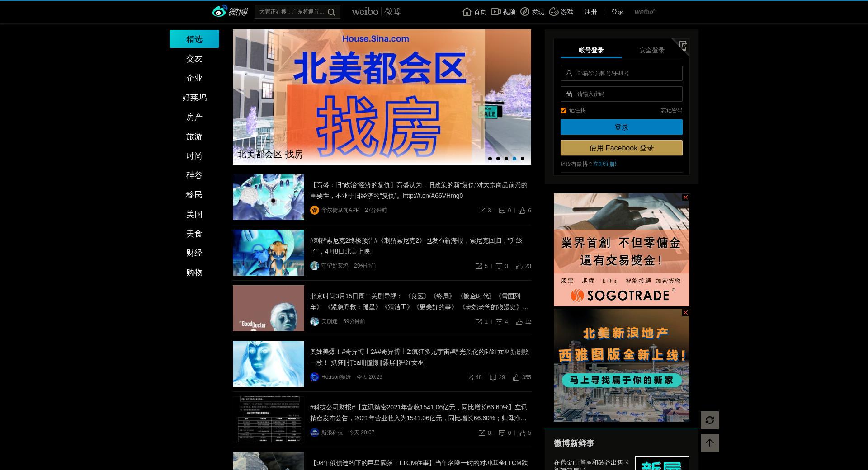Viewport: 868px width, 470px height.
Task: Open 发现 discover icon
Action: [525, 12]
